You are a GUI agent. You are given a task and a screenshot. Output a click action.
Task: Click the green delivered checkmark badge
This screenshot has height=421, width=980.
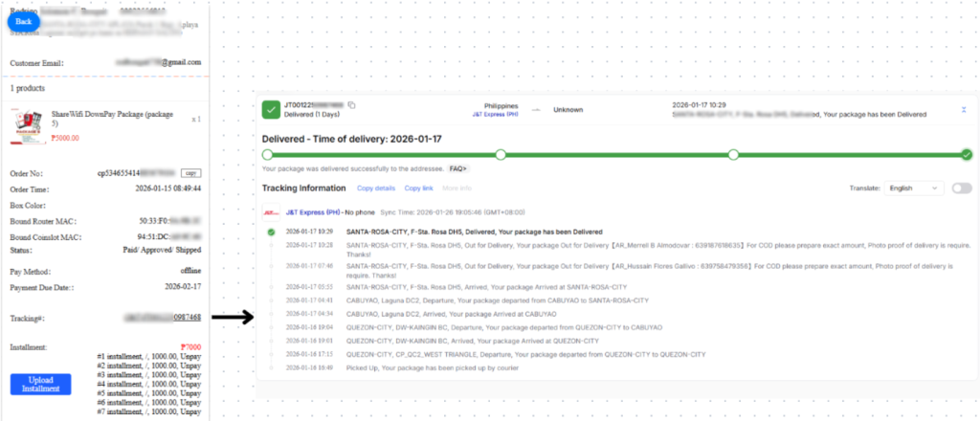pyautogui.click(x=270, y=109)
